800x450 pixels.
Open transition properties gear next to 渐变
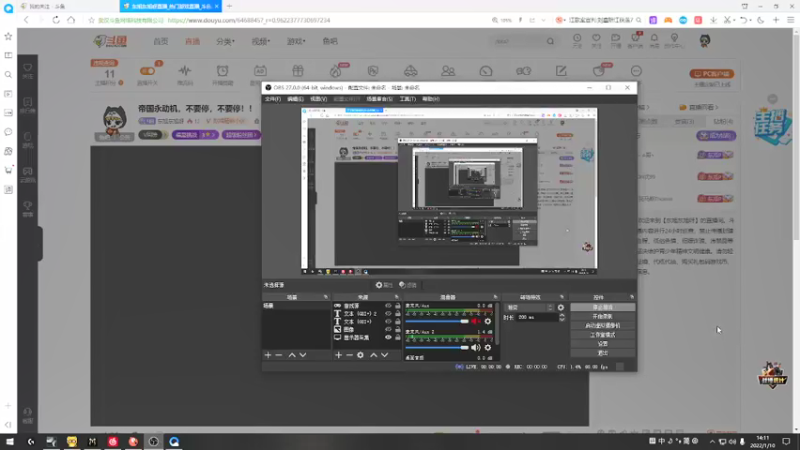561,308
